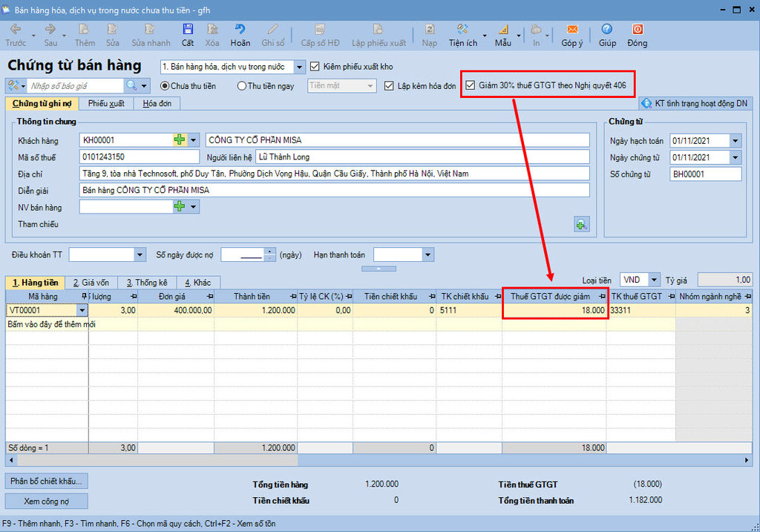760x532 pixels.
Task: Add new customer with green plus
Action: tap(180, 140)
